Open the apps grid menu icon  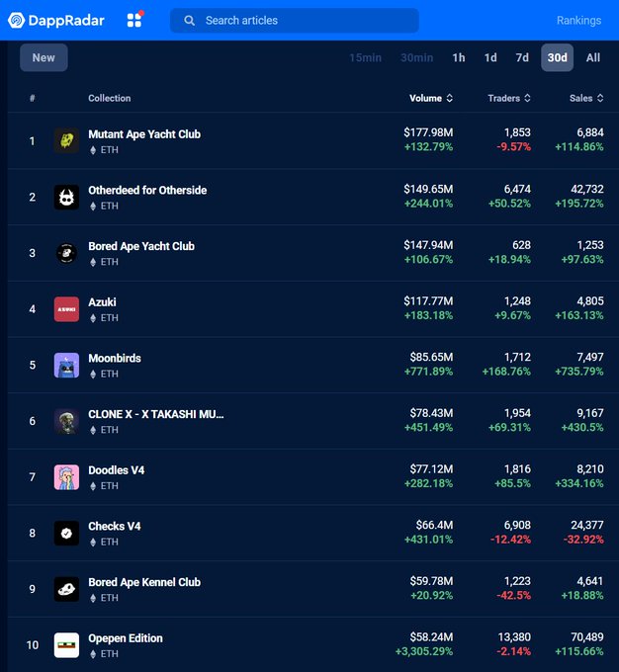[x=134, y=20]
